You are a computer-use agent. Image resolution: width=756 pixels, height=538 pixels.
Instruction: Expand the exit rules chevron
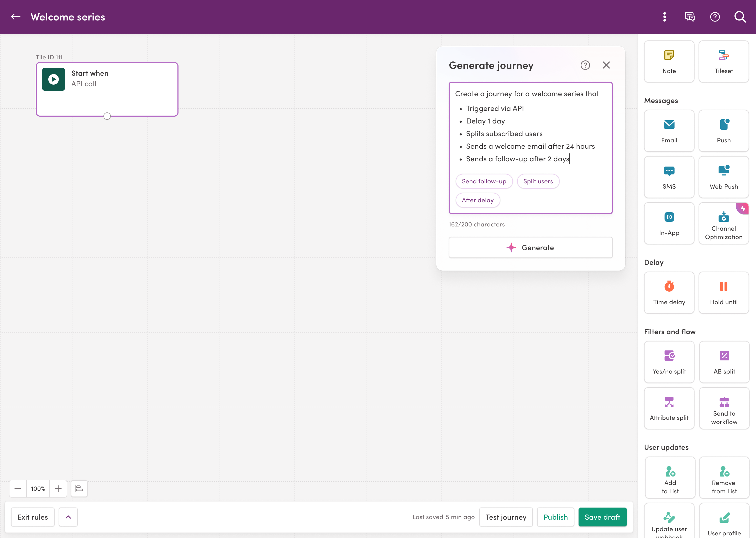click(x=68, y=517)
